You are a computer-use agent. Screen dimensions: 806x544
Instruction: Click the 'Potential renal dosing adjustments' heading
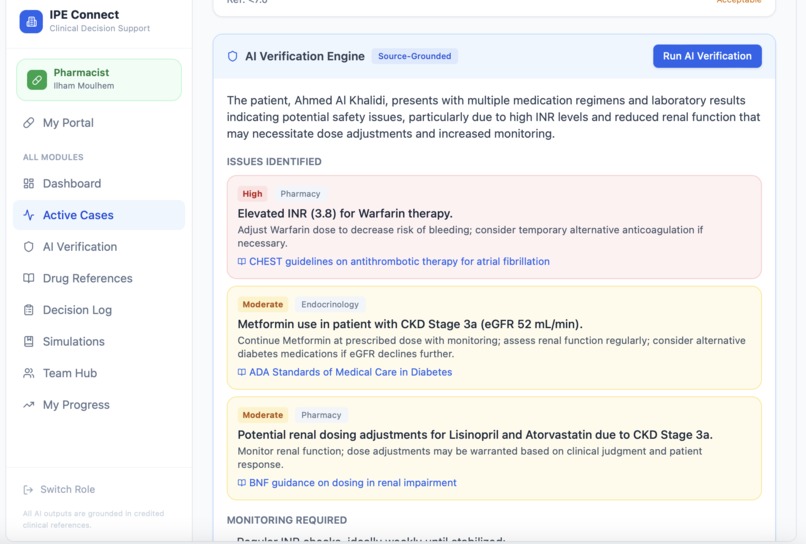(x=475, y=434)
